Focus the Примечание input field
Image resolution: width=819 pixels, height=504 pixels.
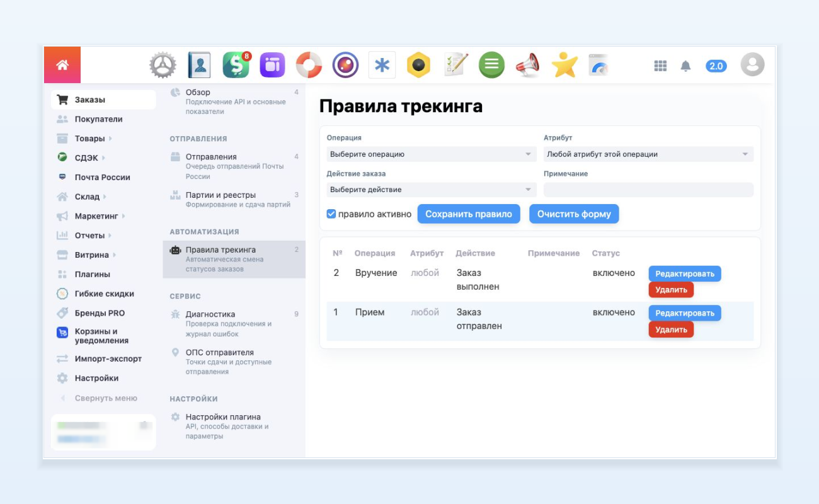(x=648, y=190)
